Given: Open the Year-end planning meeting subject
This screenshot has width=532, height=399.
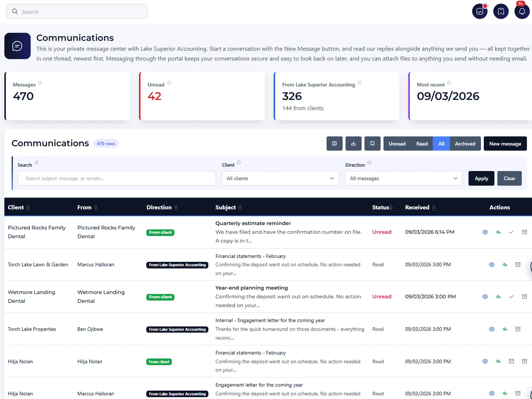Looking at the screenshot, I should [x=252, y=288].
